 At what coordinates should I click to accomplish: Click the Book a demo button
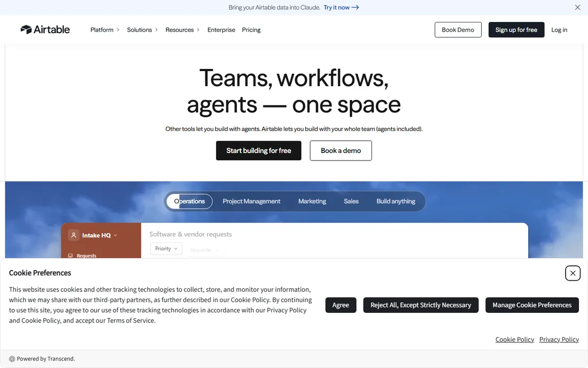[341, 150]
